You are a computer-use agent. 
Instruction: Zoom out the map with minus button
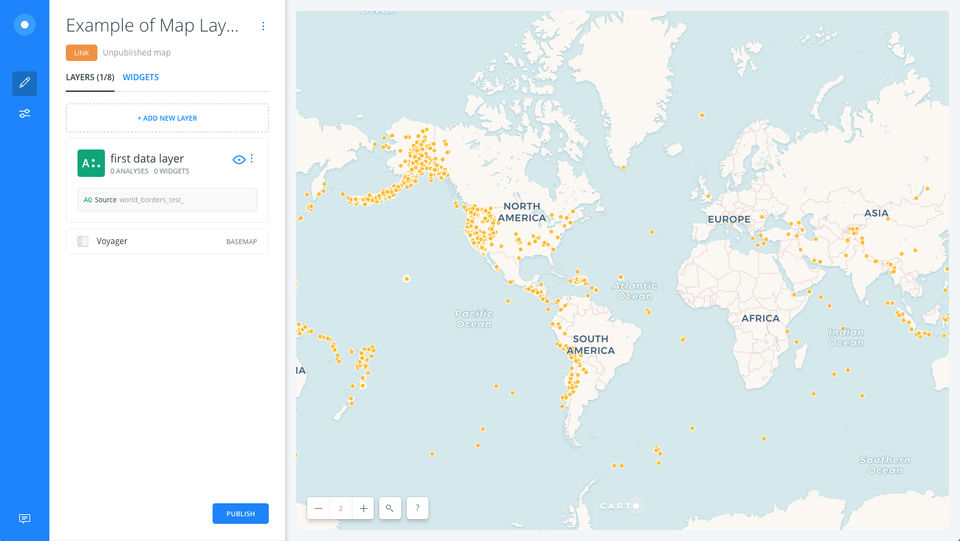pyautogui.click(x=318, y=508)
